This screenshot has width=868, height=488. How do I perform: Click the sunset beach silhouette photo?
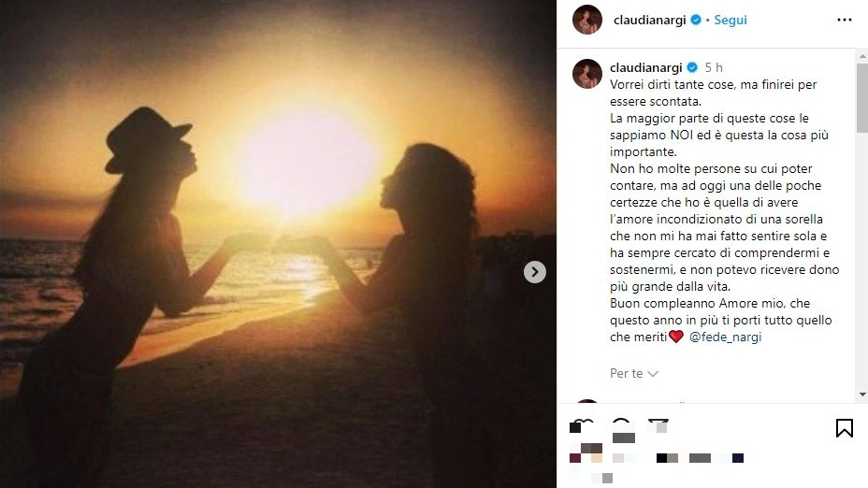[x=278, y=244]
